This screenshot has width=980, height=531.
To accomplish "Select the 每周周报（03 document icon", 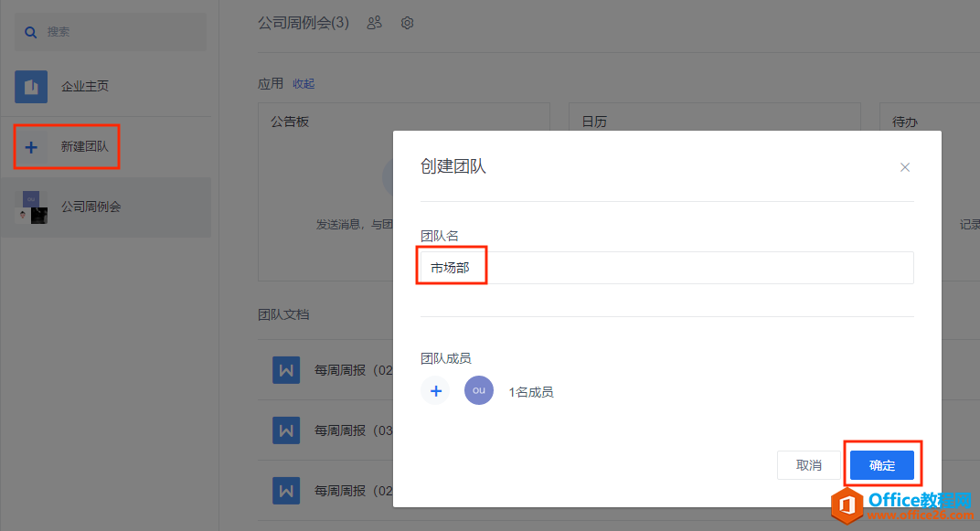I will tap(286, 430).
